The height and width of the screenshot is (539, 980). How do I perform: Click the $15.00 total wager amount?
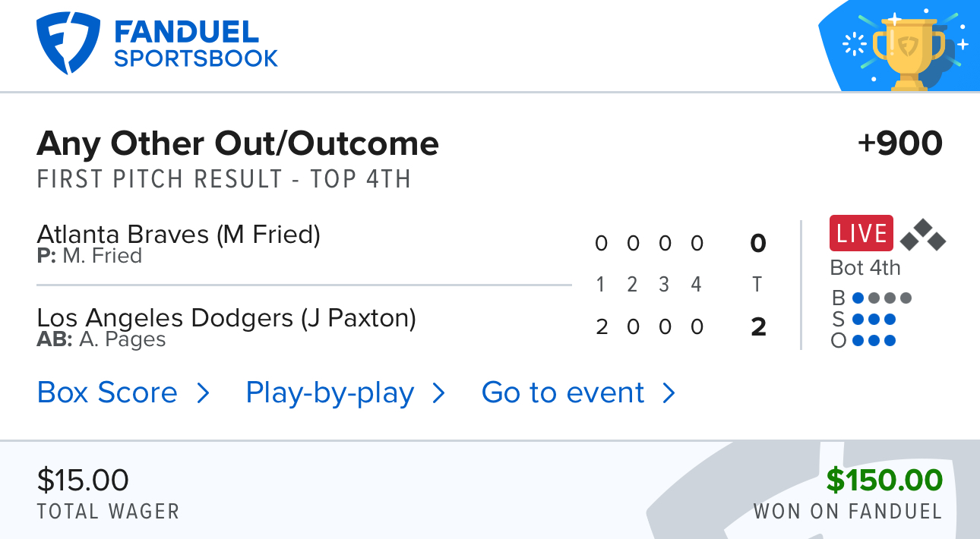point(83,480)
